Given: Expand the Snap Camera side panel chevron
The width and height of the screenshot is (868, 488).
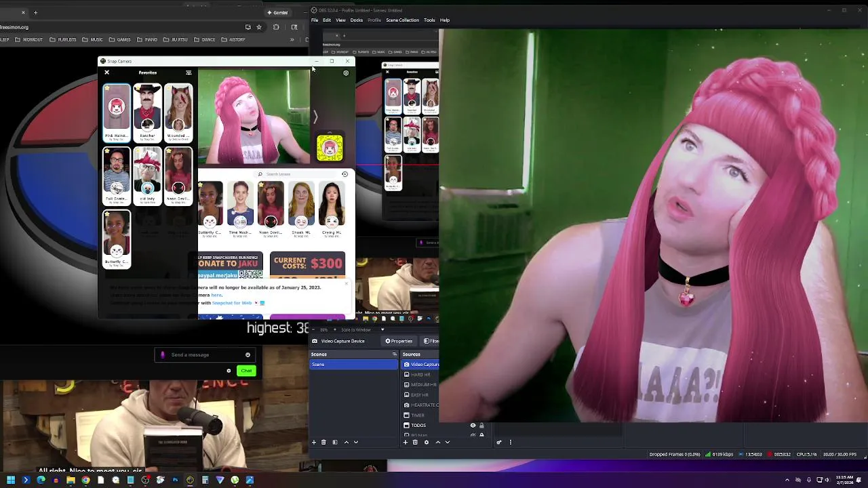Looking at the screenshot, I should [x=315, y=117].
